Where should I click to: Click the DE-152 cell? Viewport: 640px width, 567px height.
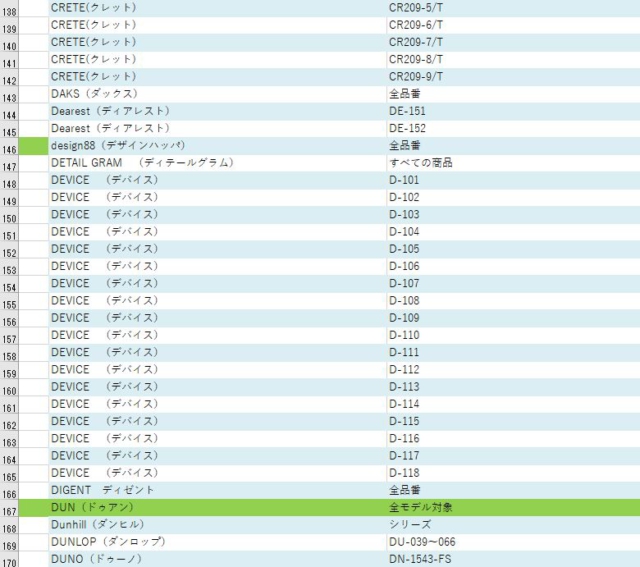click(513, 128)
